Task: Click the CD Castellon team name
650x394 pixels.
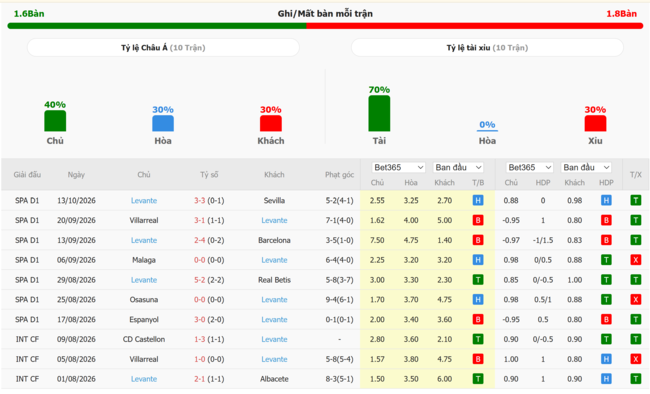Action: pyautogui.click(x=144, y=339)
